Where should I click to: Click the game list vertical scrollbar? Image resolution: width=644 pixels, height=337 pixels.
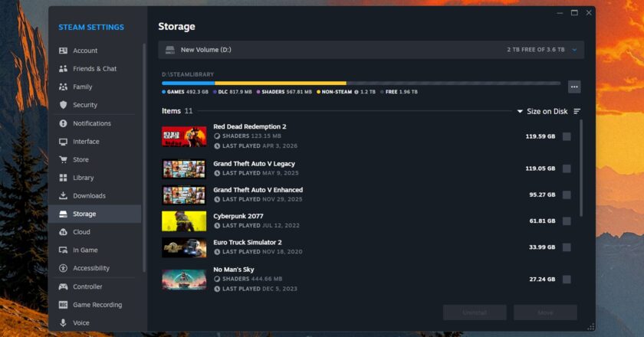tap(581, 168)
